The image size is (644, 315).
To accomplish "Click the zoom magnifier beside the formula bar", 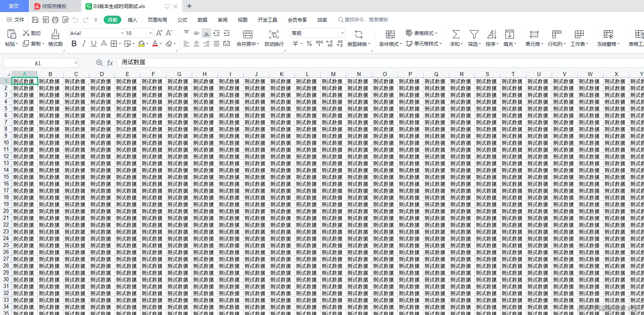I will [100, 63].
